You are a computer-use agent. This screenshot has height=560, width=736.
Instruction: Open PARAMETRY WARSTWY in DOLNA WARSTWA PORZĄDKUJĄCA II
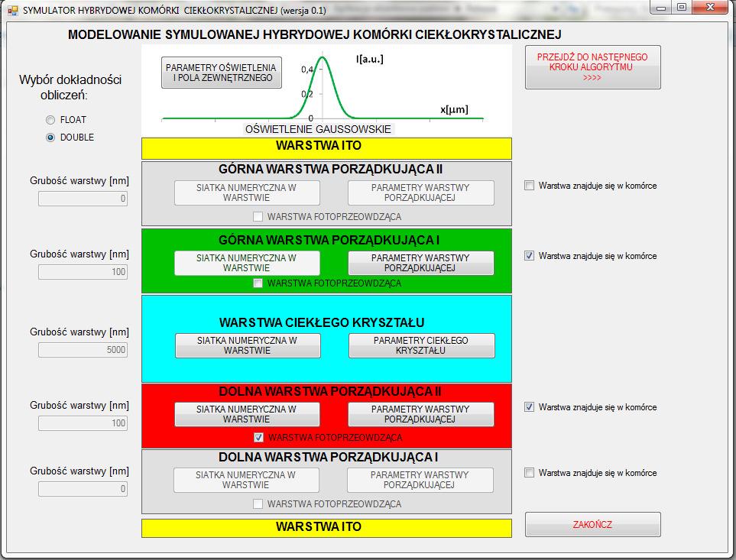[420, 414]
